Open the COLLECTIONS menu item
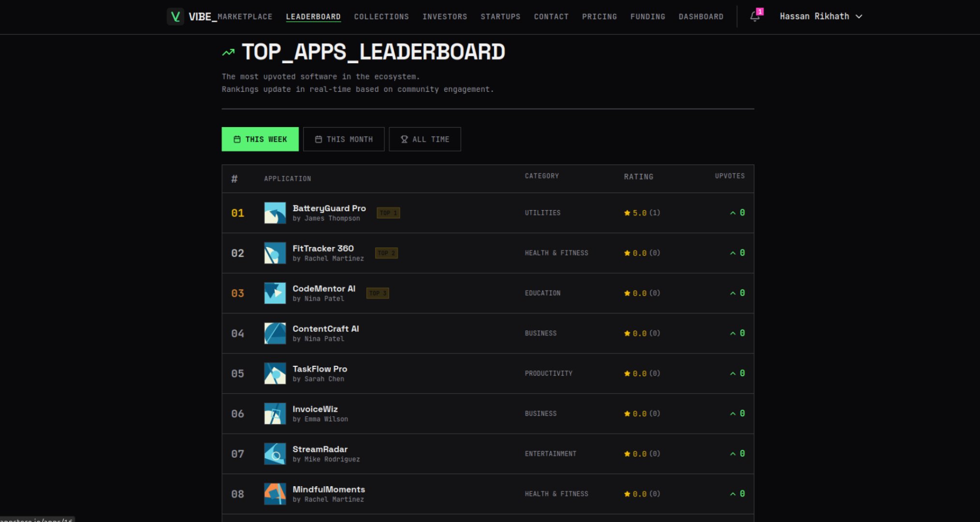The width and height of the screenshot is (980, 522). pos(381,16)
